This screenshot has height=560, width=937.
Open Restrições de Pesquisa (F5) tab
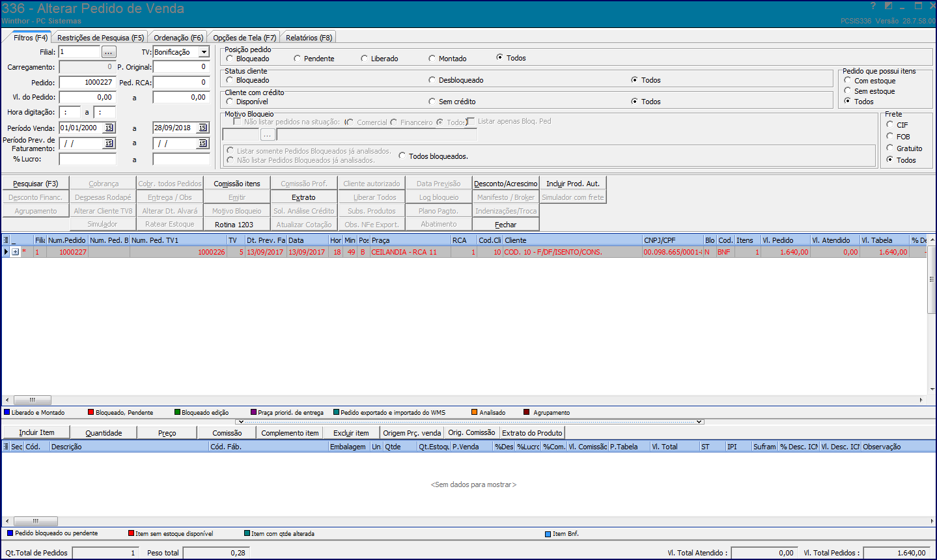click(x=100, y=38)
